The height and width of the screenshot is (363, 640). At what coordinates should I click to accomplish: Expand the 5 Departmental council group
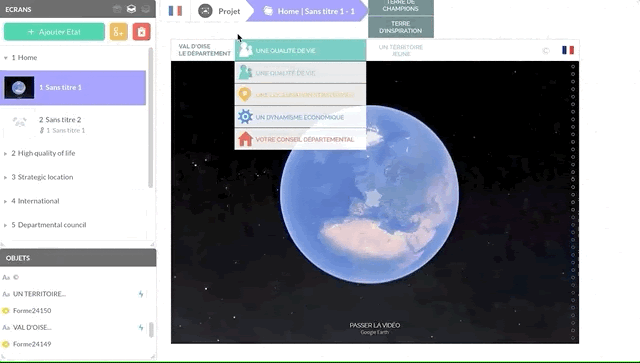[x=6, y=225]
